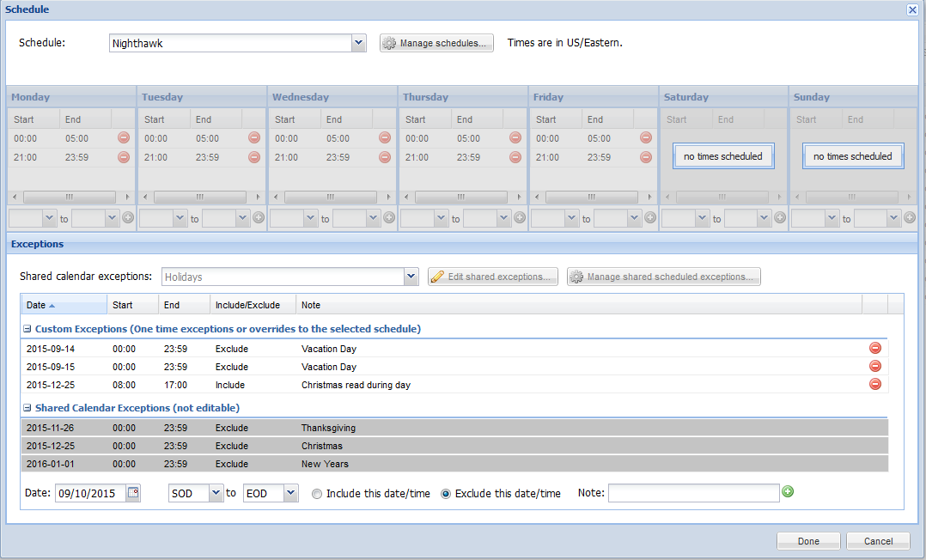Delete the Christmas read during day exception
The height and width of the screenshot is (560, 926).
(875, 384)
